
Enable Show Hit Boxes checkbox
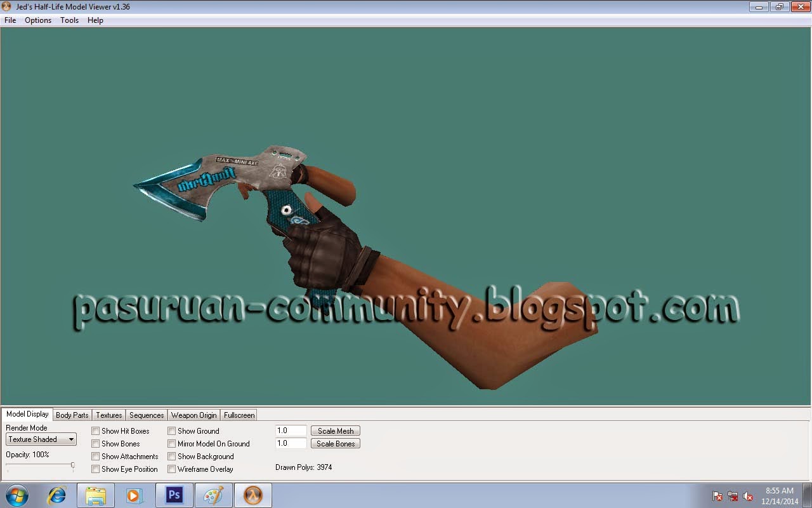click(96, 431)
